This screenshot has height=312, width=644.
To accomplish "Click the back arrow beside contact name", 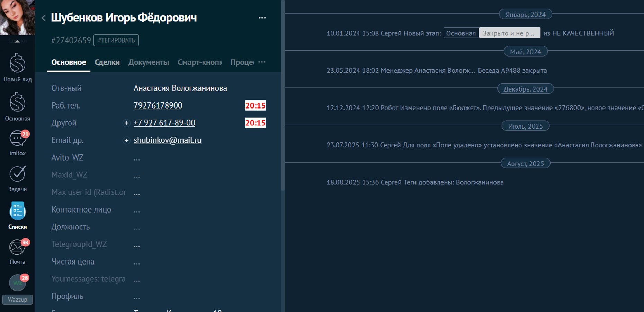I will click(x=44, y=18).
